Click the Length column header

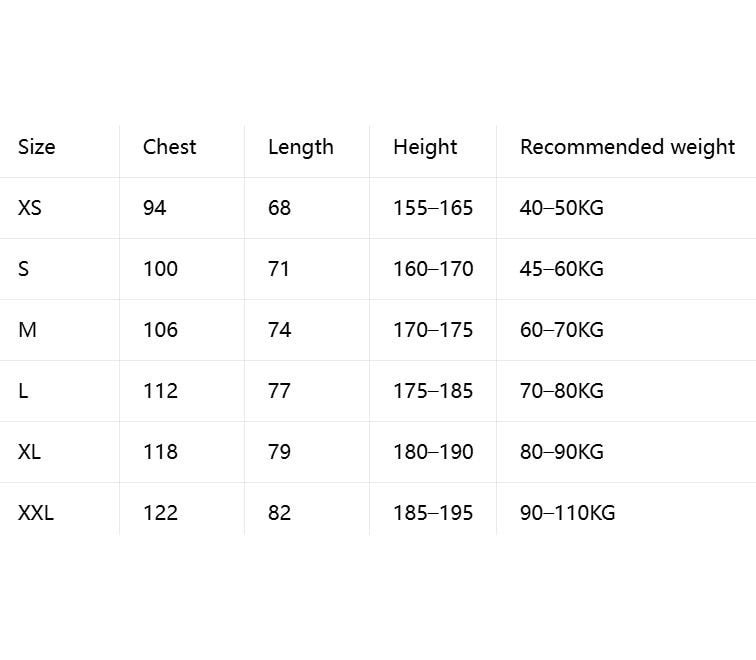301,148
